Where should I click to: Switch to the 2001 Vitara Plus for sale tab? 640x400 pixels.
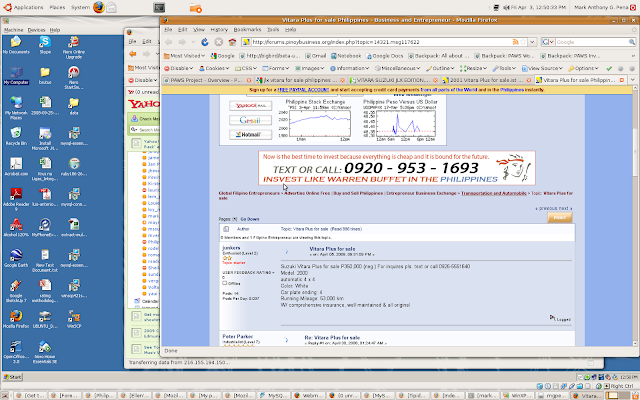[487, 80]
